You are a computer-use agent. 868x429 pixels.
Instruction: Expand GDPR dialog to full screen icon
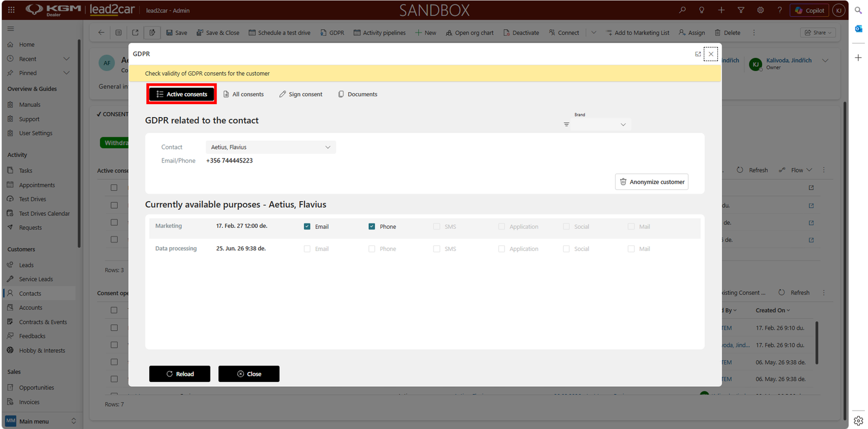pyautogui.click(x=698, y=54)
